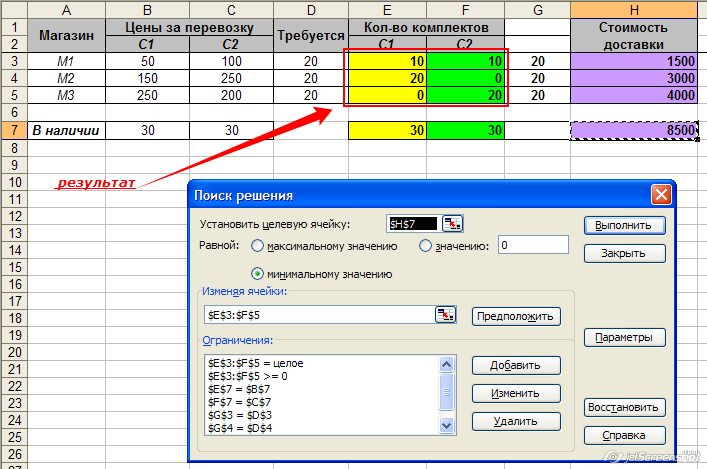Select column C header
707x469 pixels.
point(231,9)
